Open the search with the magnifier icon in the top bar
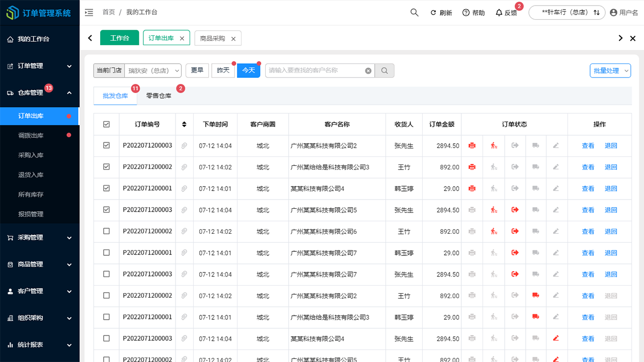644x362 pixels. point(414,12)
